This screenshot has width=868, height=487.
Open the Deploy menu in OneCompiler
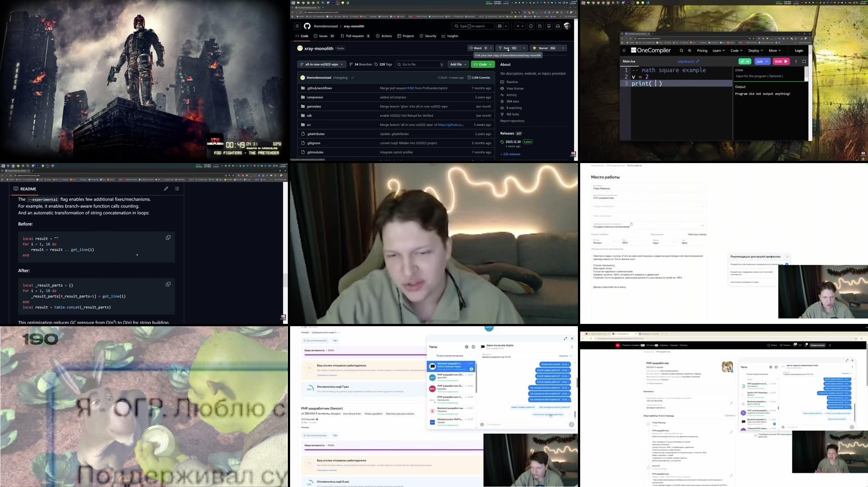(x=755, y=50)
